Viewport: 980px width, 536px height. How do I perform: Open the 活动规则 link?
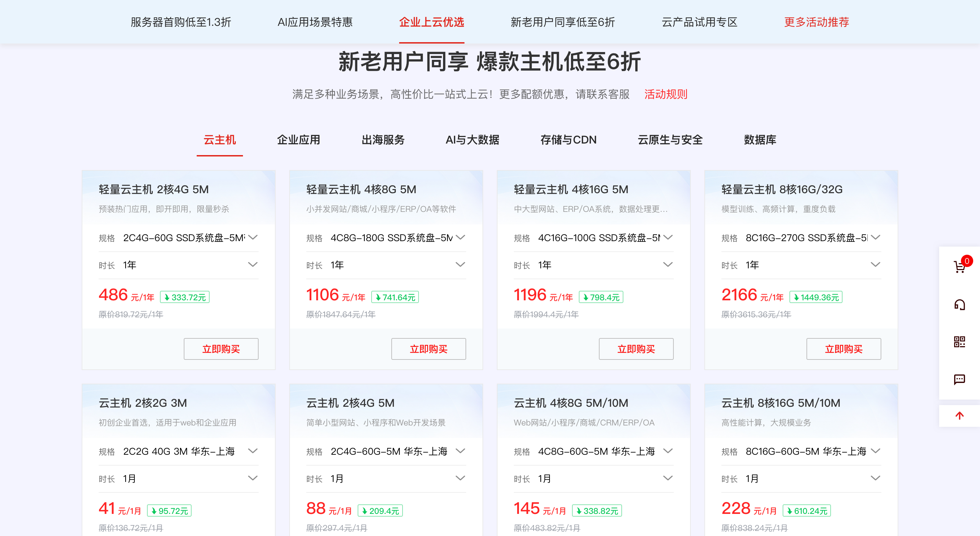click(x=666, y=94)
